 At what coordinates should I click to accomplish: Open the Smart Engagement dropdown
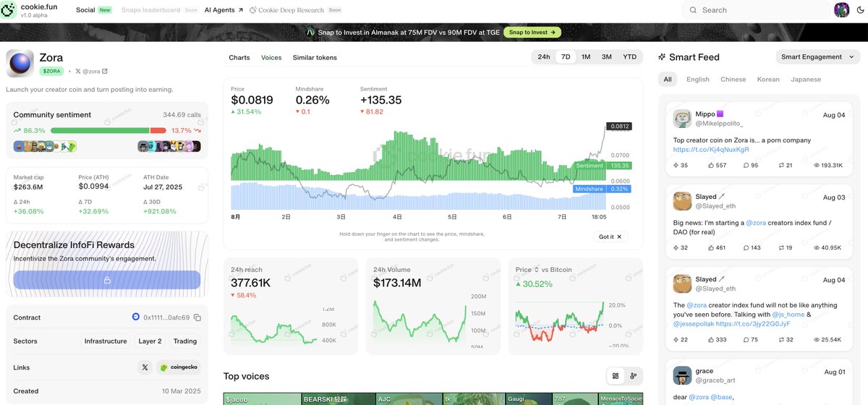coord(817,56)
